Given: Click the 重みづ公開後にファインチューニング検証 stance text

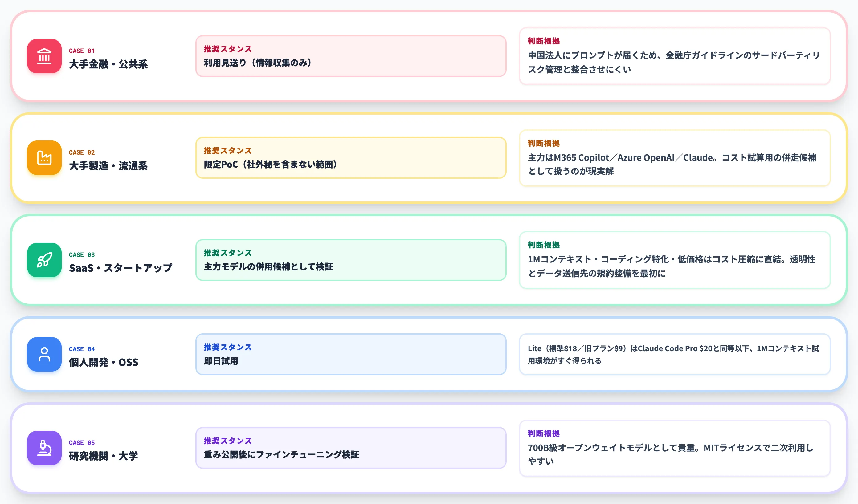Looking at the screenshot, I should 281,455.
